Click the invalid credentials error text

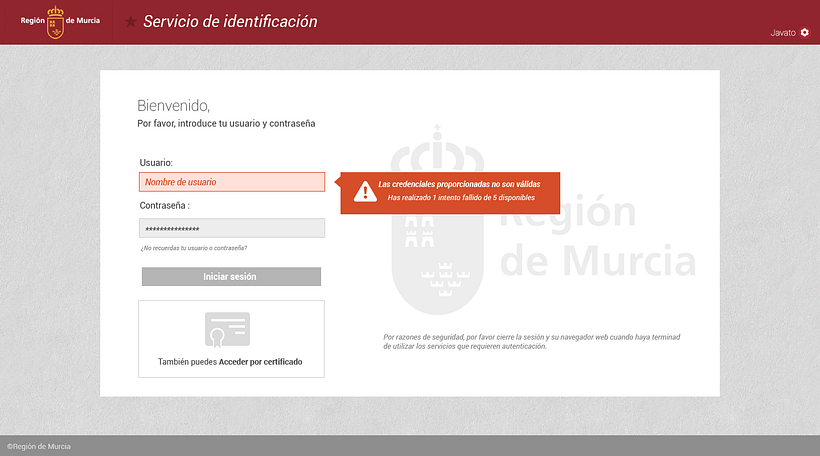tap(457, 185)
